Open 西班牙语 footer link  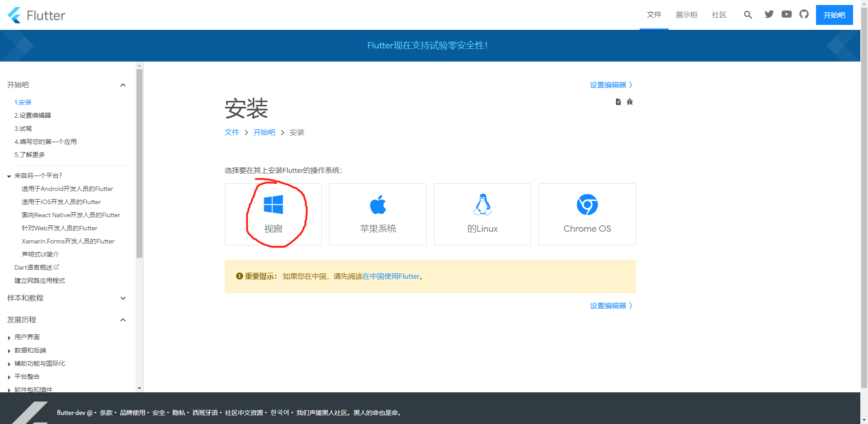(205, 413)
